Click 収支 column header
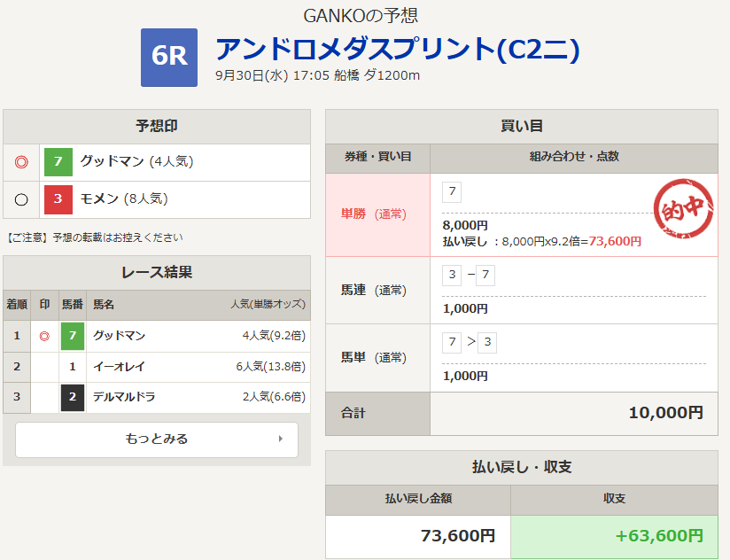Screen dimensions: 730x560 [x=614, y=500]
